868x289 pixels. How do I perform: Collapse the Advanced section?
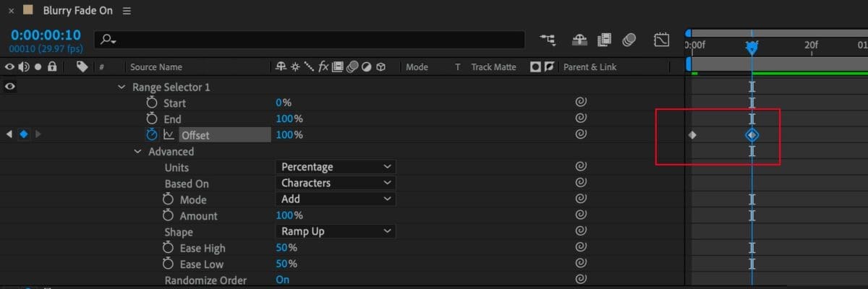tap(137, 152)
